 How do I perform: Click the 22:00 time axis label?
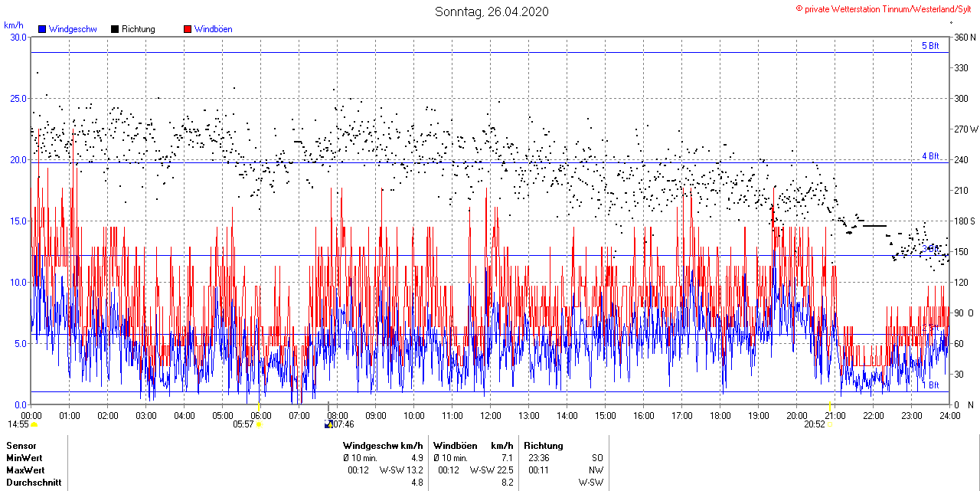tap(874, 416)
